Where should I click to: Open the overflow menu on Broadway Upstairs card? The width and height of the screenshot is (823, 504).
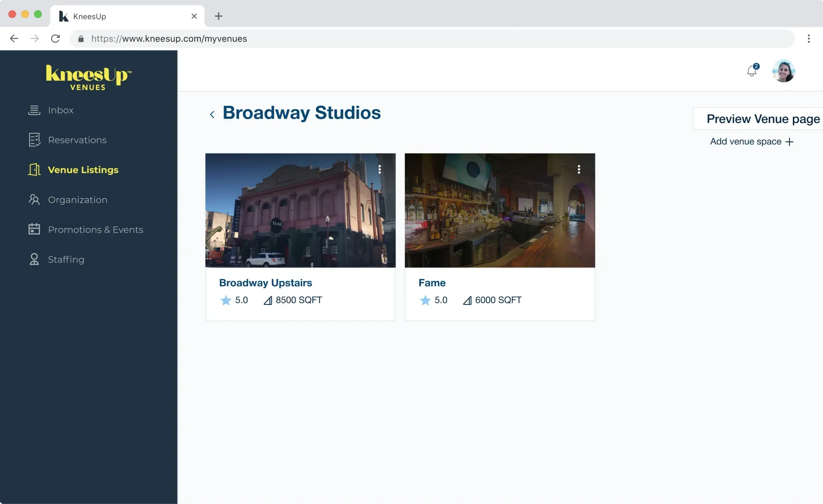[x=379, y=169]
